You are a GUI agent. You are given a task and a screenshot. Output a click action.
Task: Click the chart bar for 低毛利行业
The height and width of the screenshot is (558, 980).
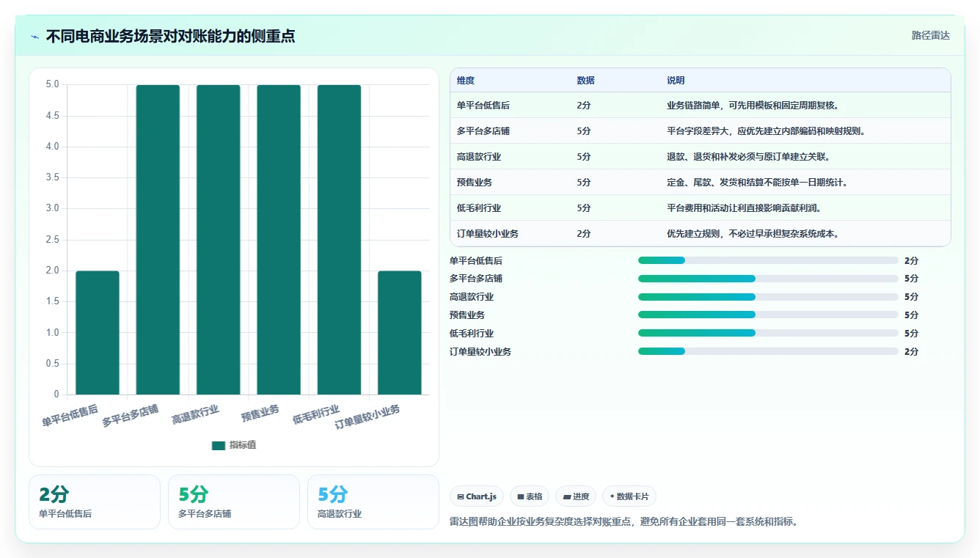pyautogui.click(x=339, y=240)
